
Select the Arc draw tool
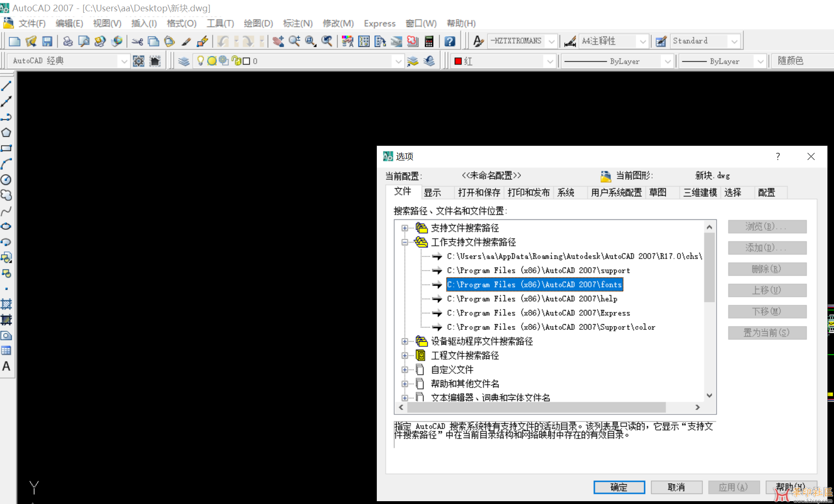coord(6,164)
